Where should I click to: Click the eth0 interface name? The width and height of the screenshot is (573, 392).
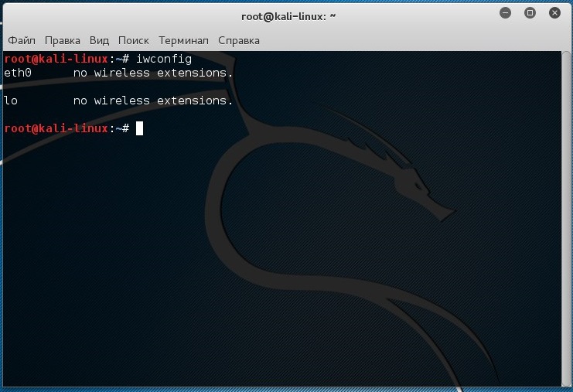[18, 73]
